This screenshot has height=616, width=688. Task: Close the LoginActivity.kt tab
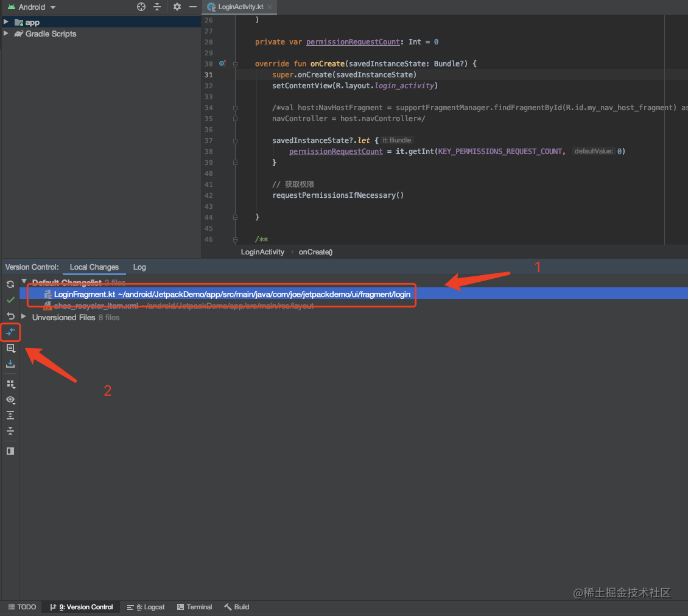click(x=270, y=7)
